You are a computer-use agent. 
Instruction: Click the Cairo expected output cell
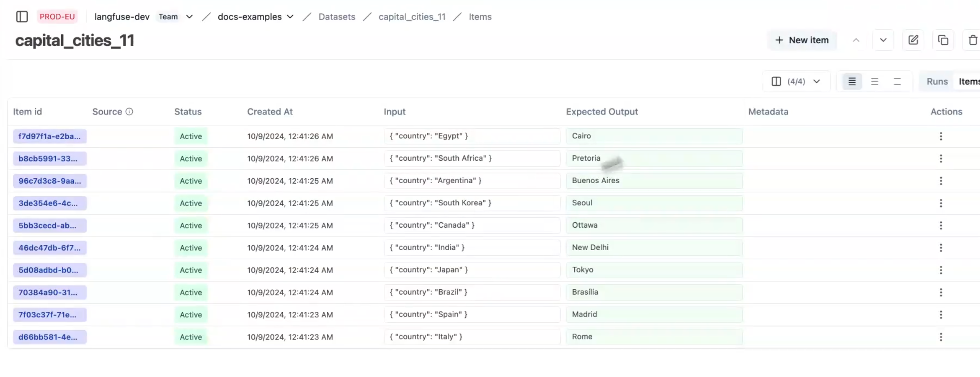(x=654, y=136)
